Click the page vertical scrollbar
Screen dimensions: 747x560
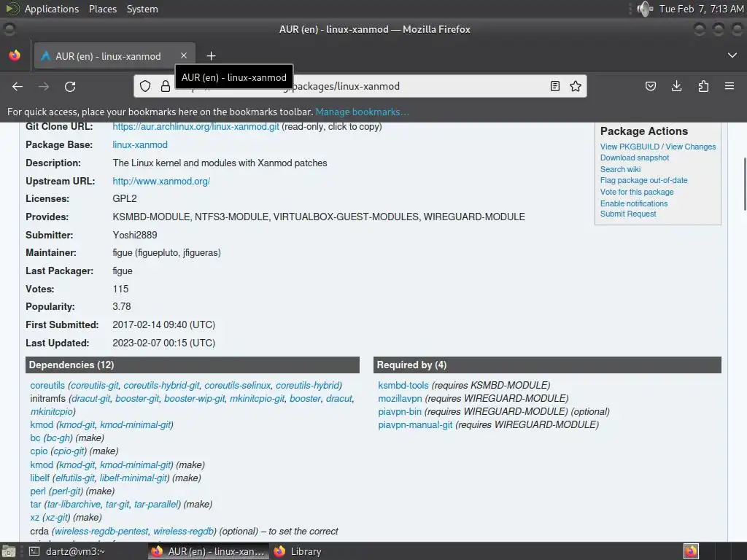pos(745,183)
